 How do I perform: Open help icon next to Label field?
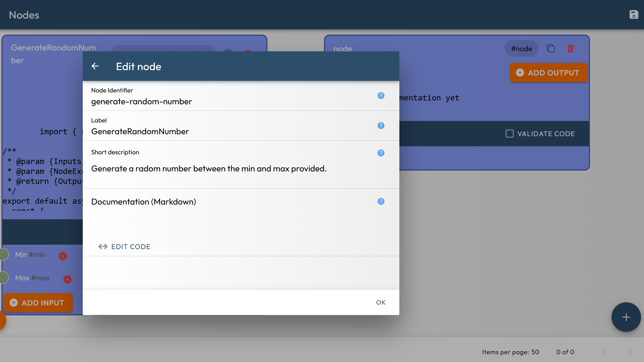tap(381, 126)
